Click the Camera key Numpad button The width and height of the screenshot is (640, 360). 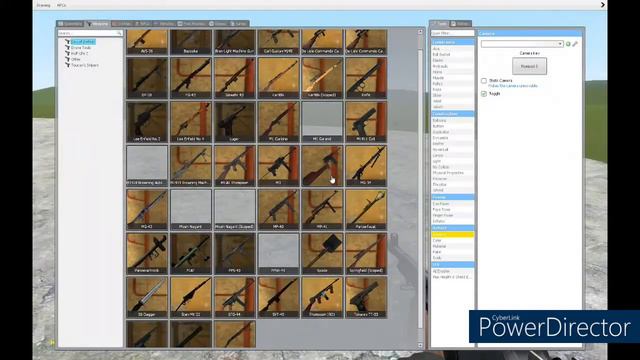(529, 66)
